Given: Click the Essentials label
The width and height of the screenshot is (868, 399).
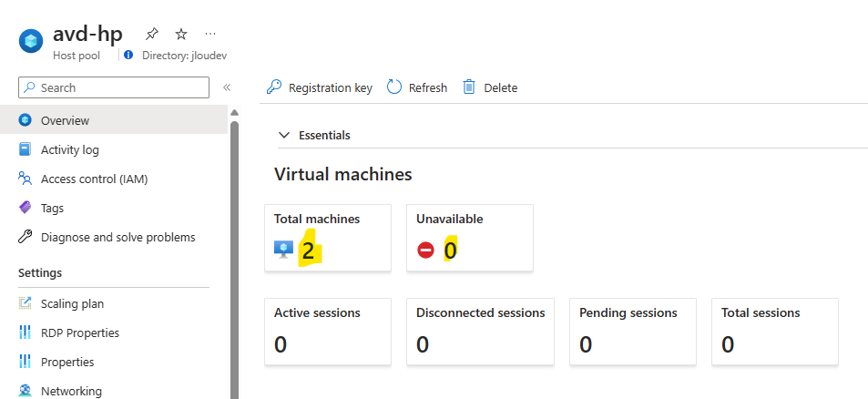Looking at the screenshot, I should point(324,135).
